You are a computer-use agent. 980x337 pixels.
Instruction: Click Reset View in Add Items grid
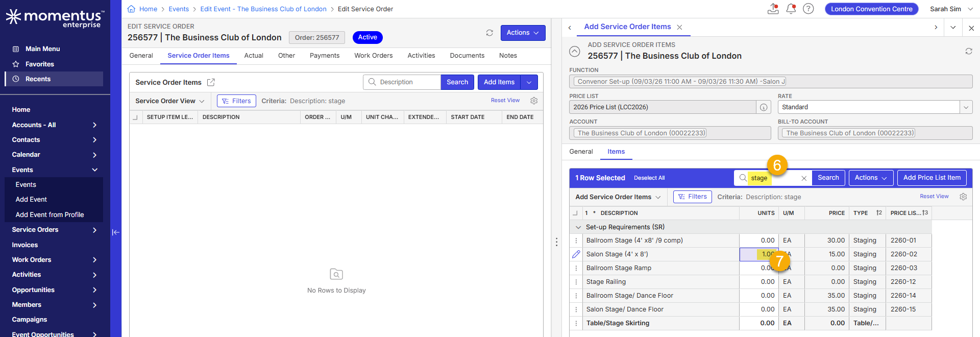(934, 197)
